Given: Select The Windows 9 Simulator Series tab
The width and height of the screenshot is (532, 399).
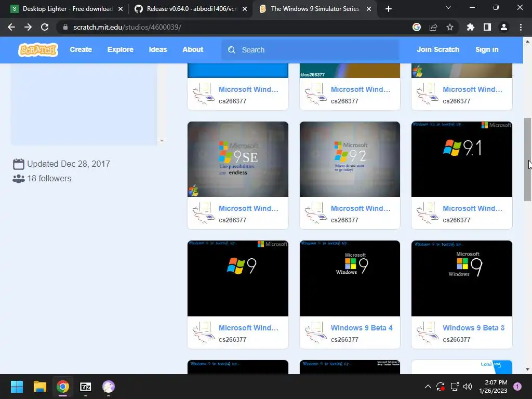Looking at the screenshot, I should click(315, 9).
